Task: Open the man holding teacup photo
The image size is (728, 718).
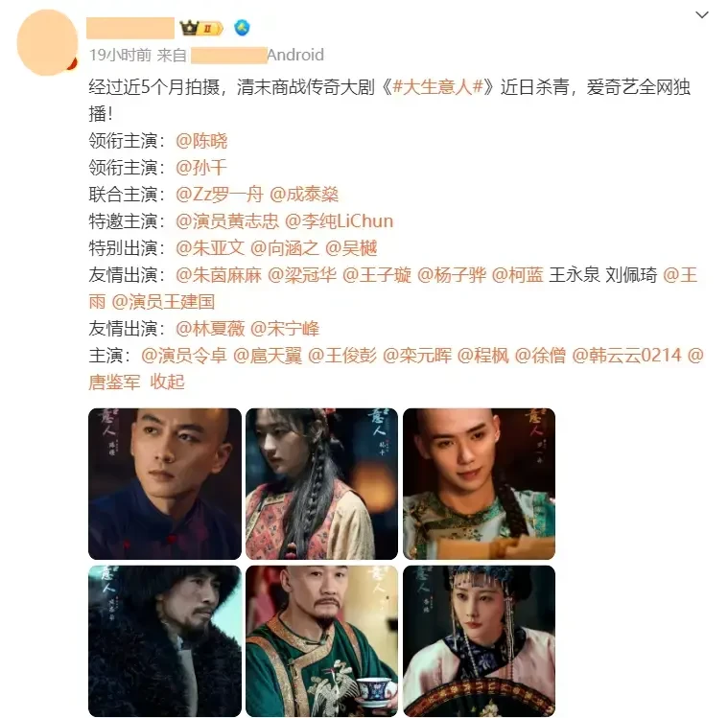Action: pos(321,641)
